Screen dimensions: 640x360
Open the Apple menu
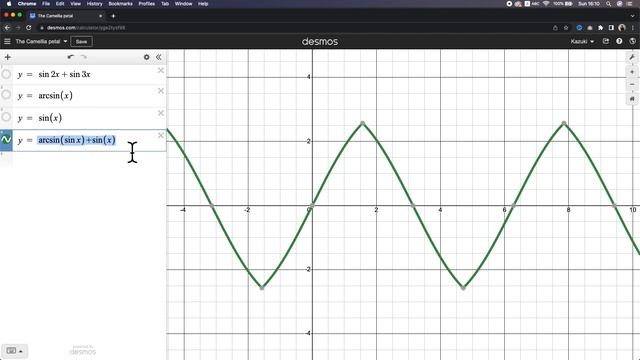(9, 4)
